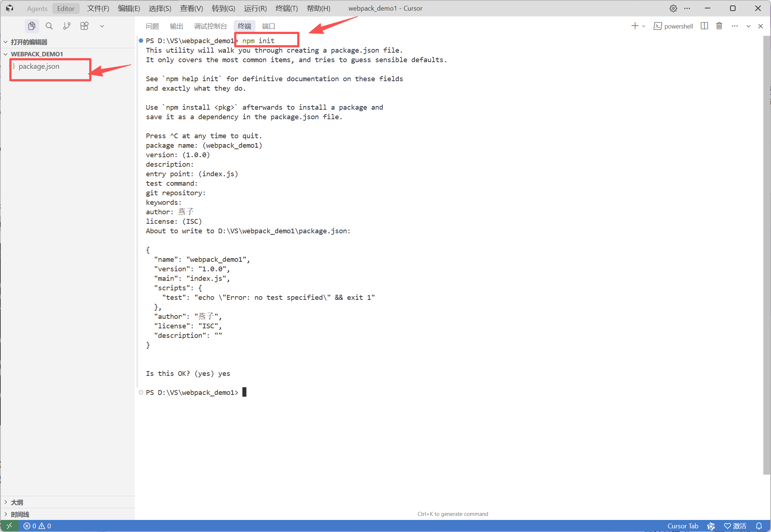Toggle Cursor Tab in status bar
The width and height of the screenshot is (771, 532).
683,526
